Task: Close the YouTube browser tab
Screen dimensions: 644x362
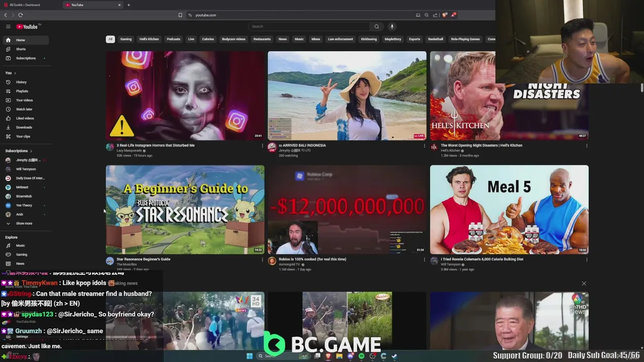Action: click(x=119, y=5)
